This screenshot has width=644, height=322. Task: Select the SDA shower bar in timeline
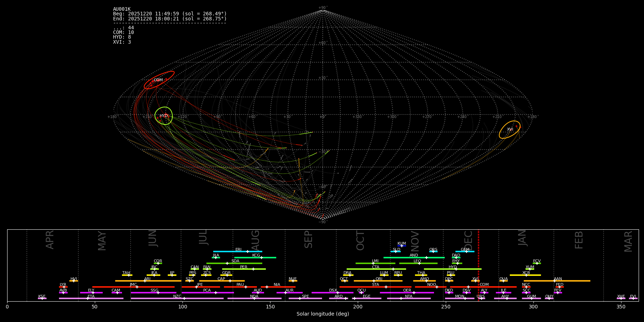[234, 263]
